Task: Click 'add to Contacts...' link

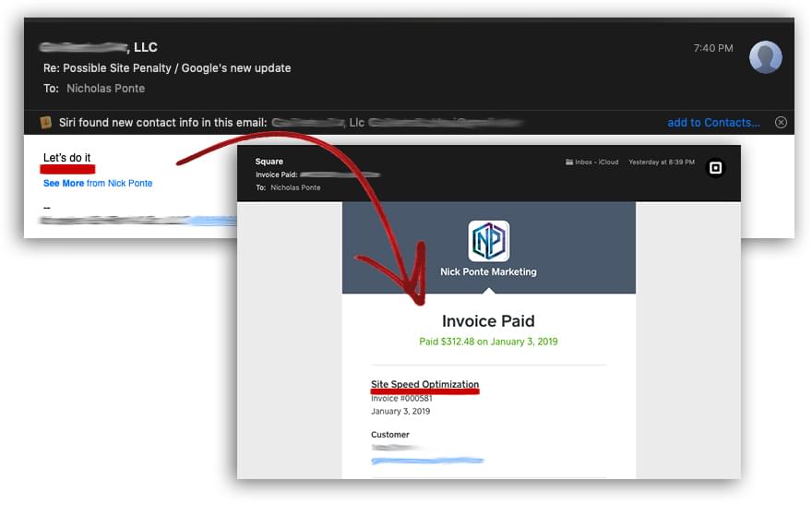Action: click(713, 123)
